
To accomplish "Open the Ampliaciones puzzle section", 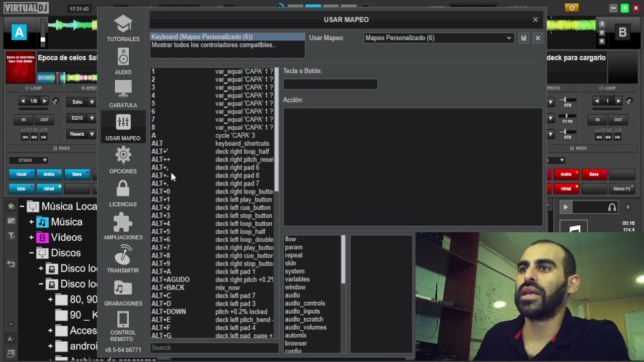I will pyautogui.click(x=123, y=227).
